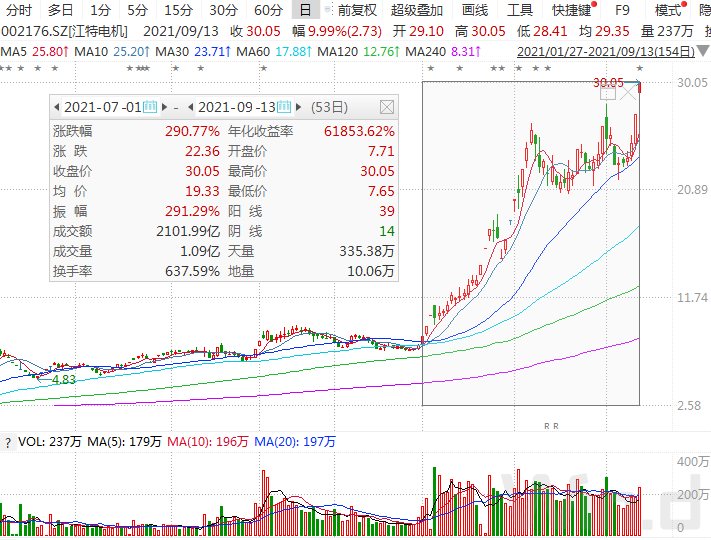
Task: Switch to the 分时 intraday view
Action: point(18,10)
